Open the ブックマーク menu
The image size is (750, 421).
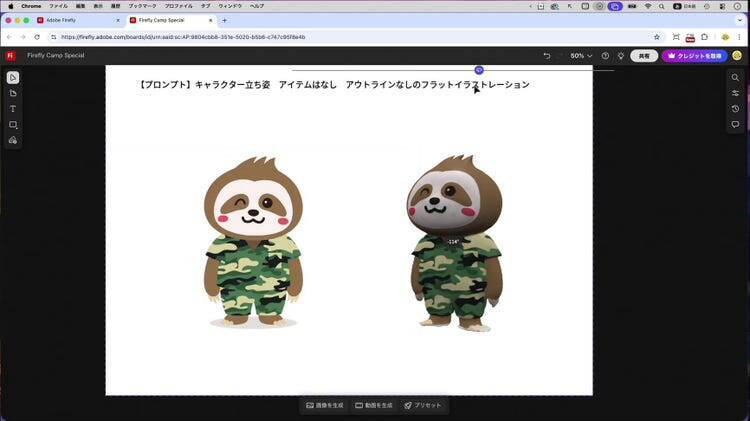(x=142, y=6)
